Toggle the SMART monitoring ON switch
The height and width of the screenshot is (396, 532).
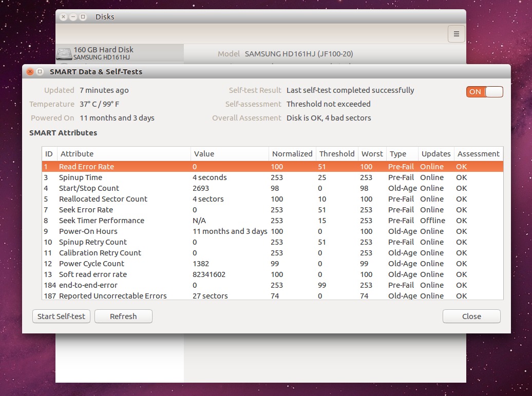[483, 92]
